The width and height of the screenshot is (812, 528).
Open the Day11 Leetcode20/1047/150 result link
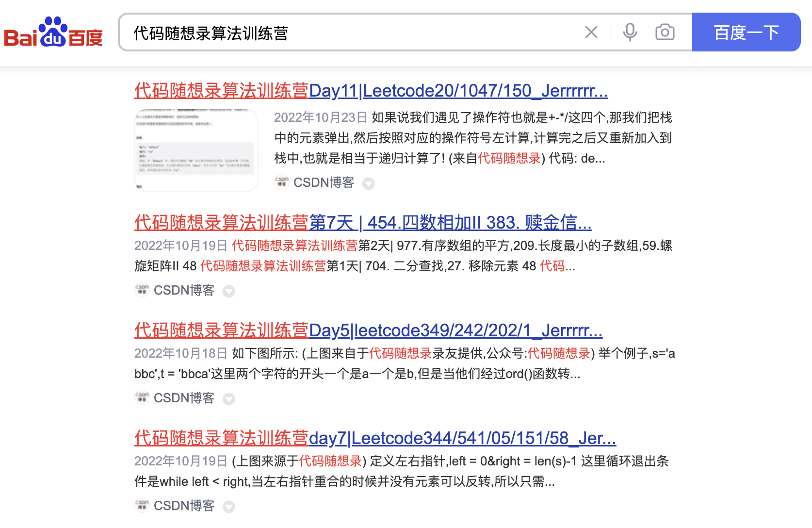click(x=371, y=91)
